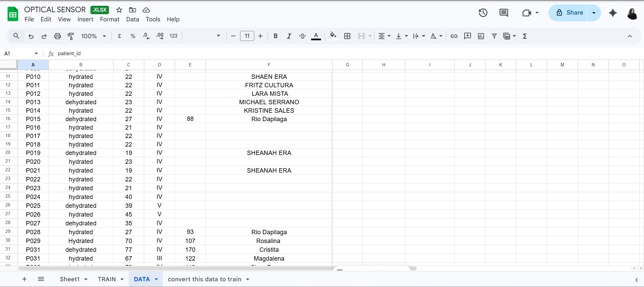Format the cell as percent
The height and width of the screenshot is (287, 644).
[133, 36]
